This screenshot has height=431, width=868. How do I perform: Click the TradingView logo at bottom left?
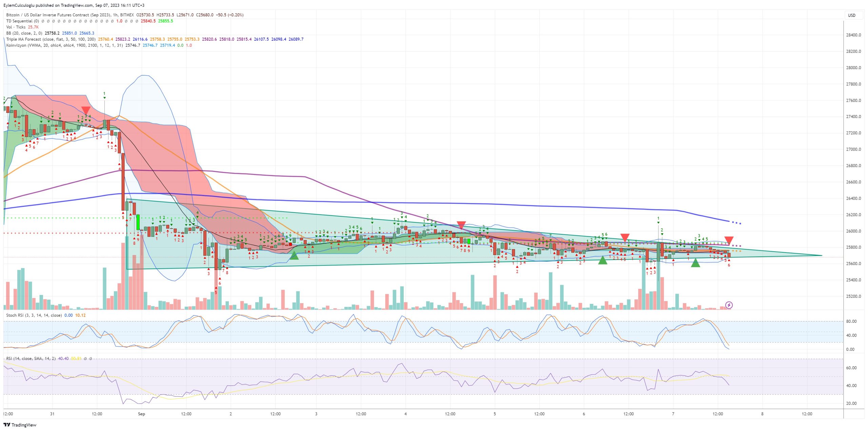tap(20, 425)
